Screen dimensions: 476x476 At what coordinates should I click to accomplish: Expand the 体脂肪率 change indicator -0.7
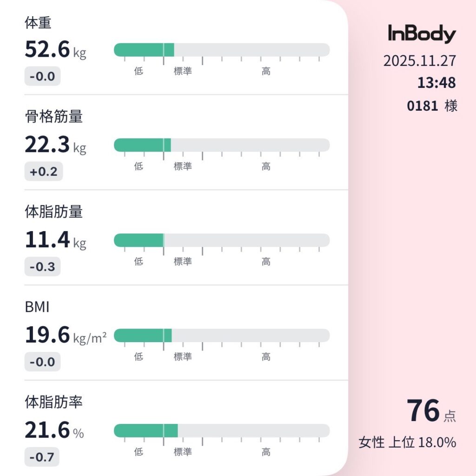[42, 457]
